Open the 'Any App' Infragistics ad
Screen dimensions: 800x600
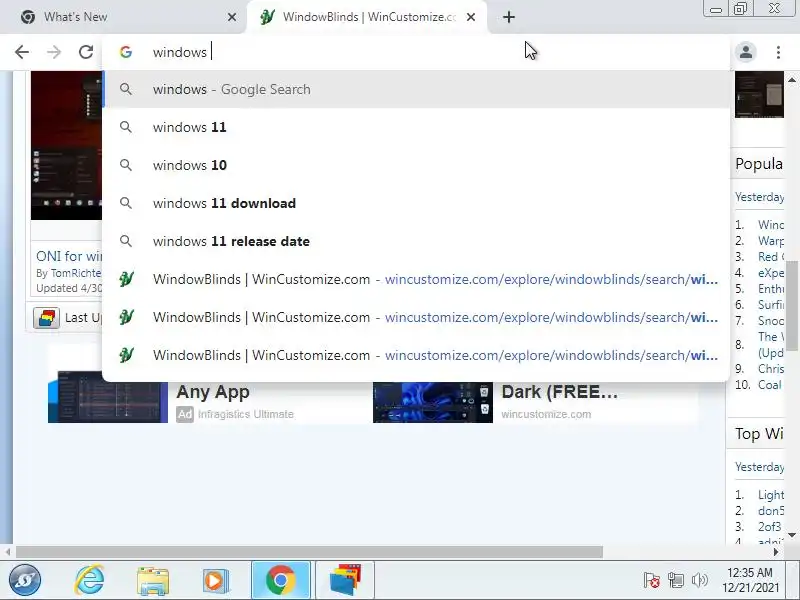tap(213, 392)
